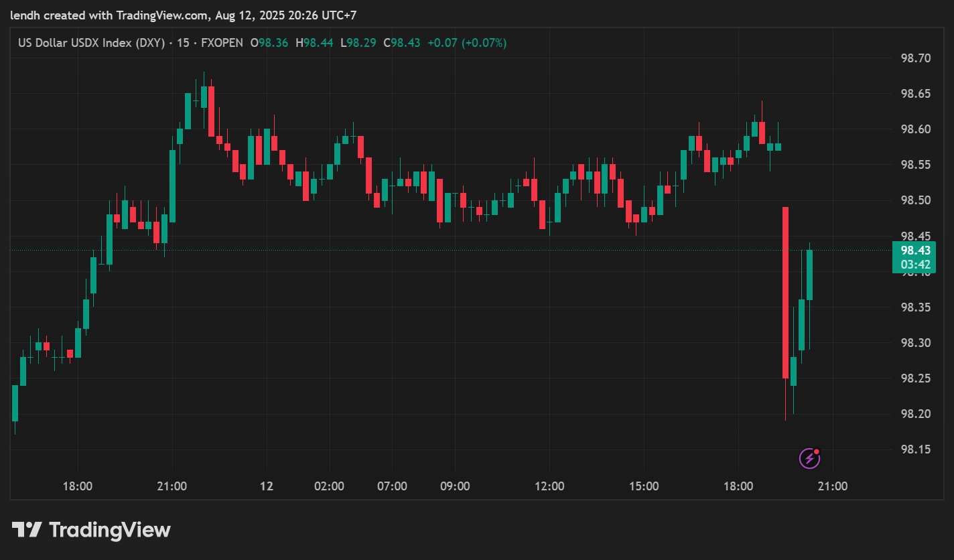The height and width of the screenshot is (560, 954).
Task: Click the 02:00 time axis label
Action: tap(330, 486)
